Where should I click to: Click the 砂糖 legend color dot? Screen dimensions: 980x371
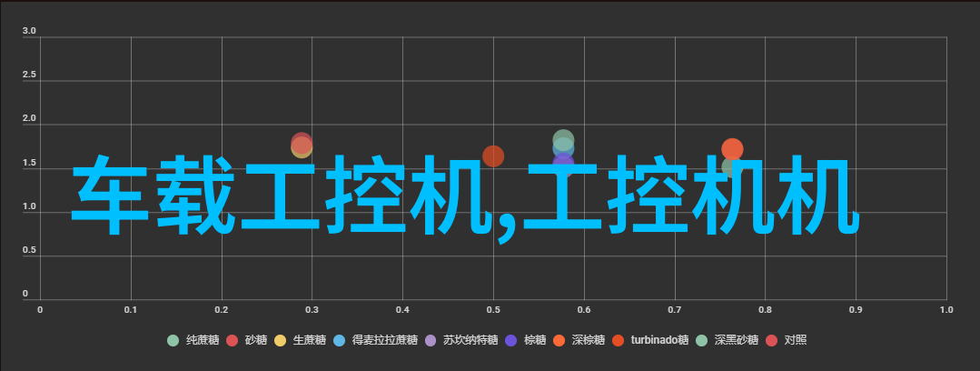coord(233,340)
